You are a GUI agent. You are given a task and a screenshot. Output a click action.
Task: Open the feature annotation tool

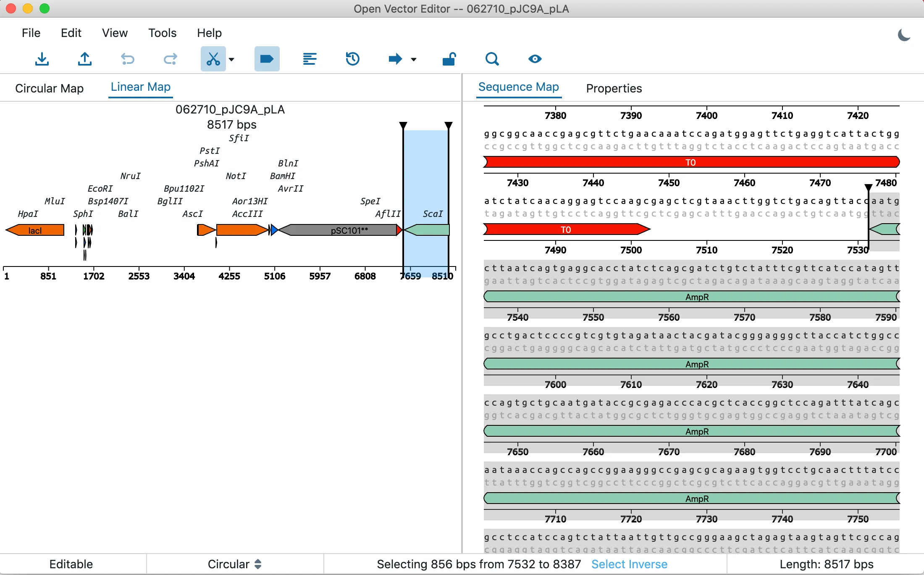click(267, 59)
